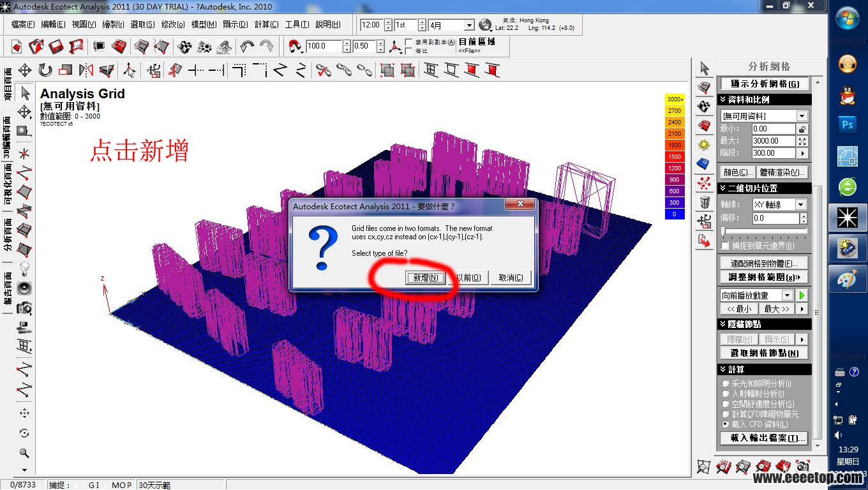Open the XY 軸線 axis dropdown

click(x=801, y=205)
